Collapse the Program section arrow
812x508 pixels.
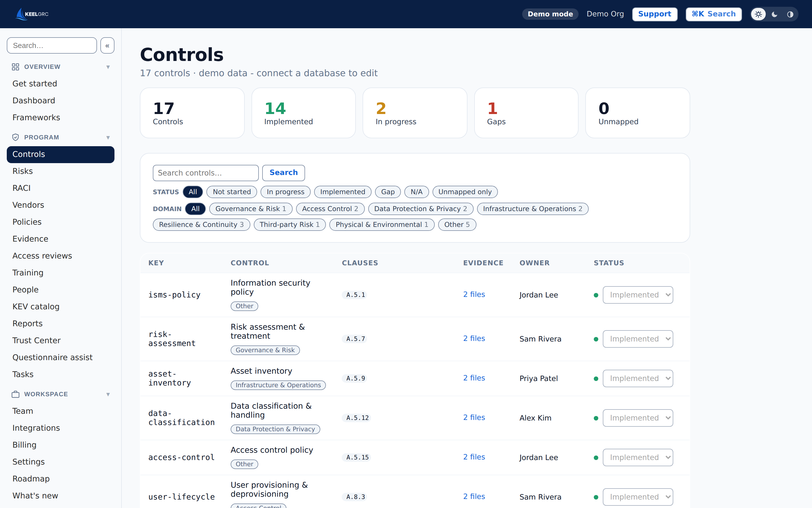(x=108, y=137)
